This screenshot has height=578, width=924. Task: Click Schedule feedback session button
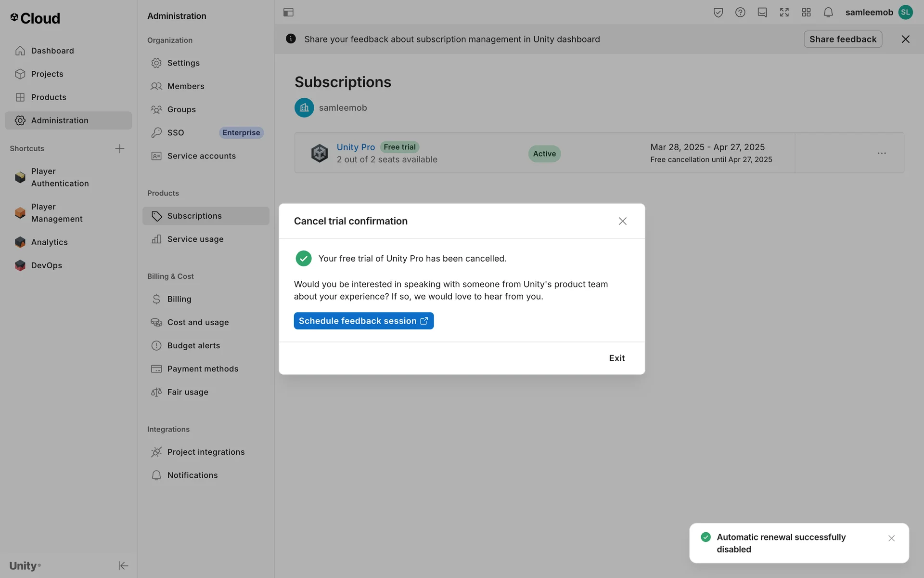click(363, 321)
